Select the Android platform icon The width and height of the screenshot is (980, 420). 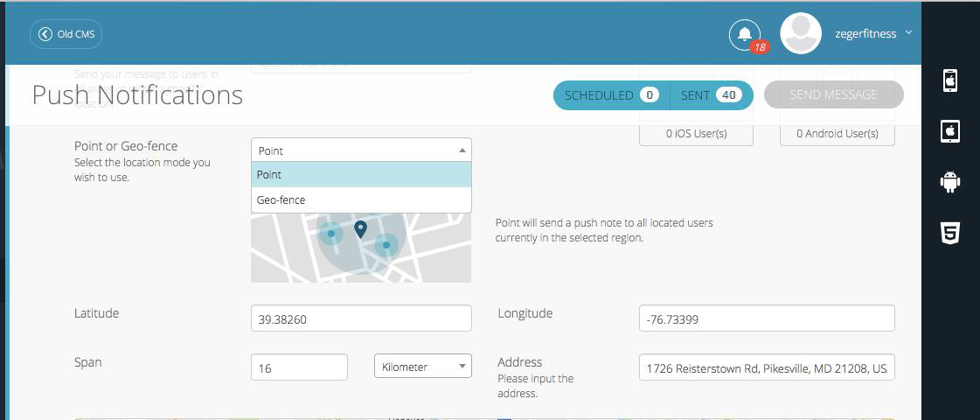(x=949, y=182)
